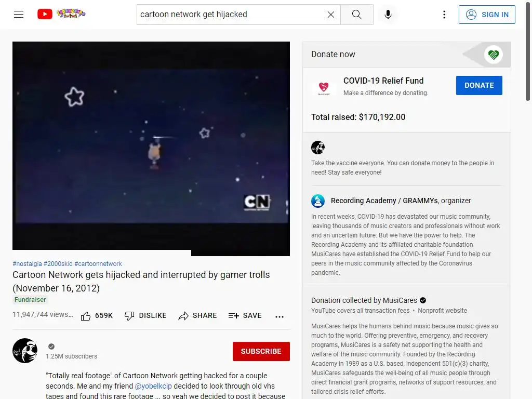
Task: Visit the @yobelkcip channel mention
Action: pyautogui.click(x=153, y=386)
